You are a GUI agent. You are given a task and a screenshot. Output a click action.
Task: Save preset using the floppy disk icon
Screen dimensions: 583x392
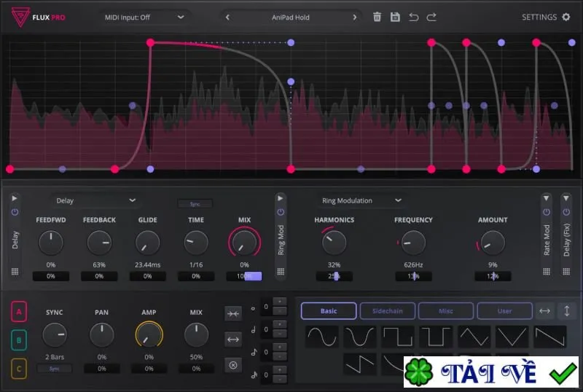click(395, 17)
